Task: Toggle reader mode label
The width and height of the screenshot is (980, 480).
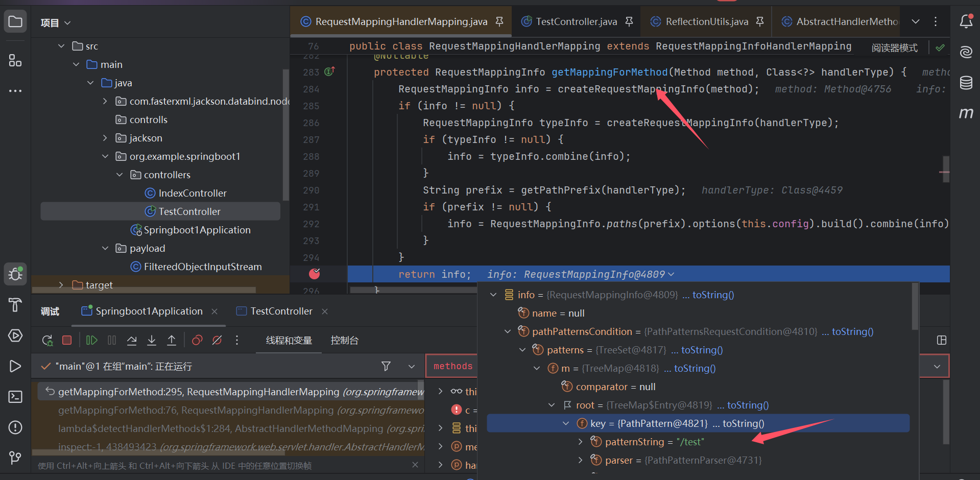Action: pyautogui.click(x=894, y=48)
